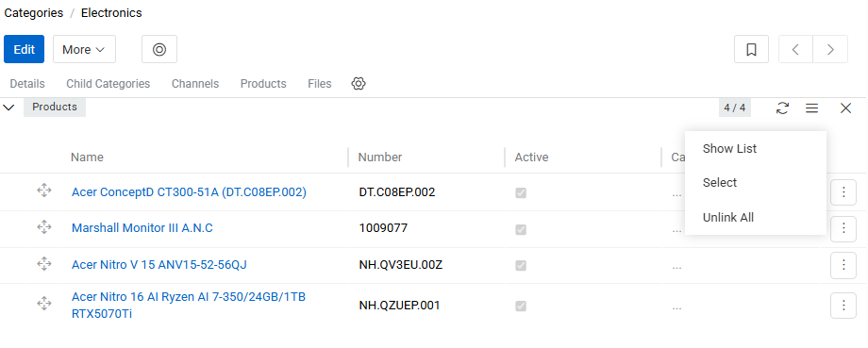Click the follow target icon button
Viewport: 868px width, 348px height.
tap(159, 49)
